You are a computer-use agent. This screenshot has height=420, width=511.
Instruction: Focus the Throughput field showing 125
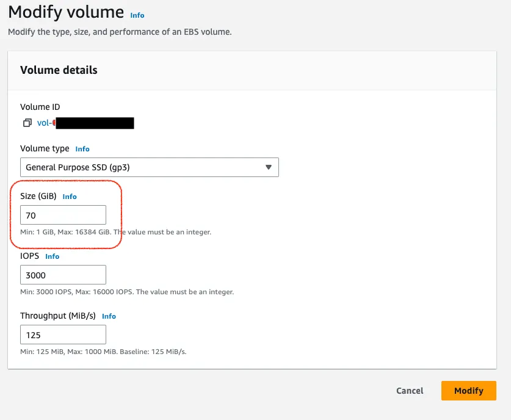pyautogui.click(x=63, y=335)
